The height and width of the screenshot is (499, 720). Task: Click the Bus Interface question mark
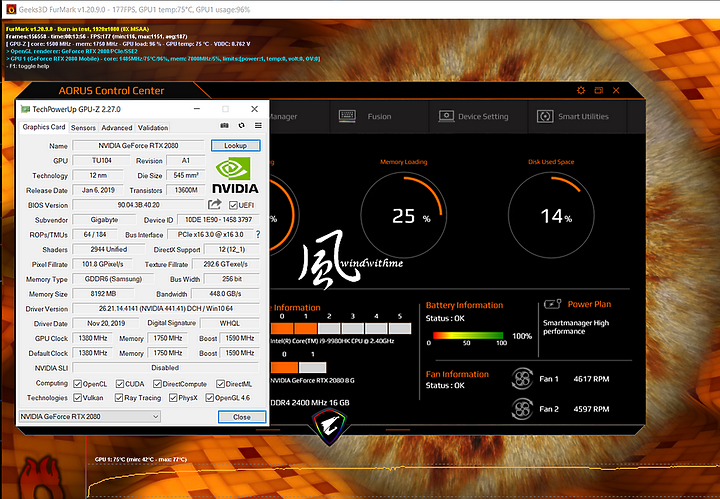(x=258, y=235)
